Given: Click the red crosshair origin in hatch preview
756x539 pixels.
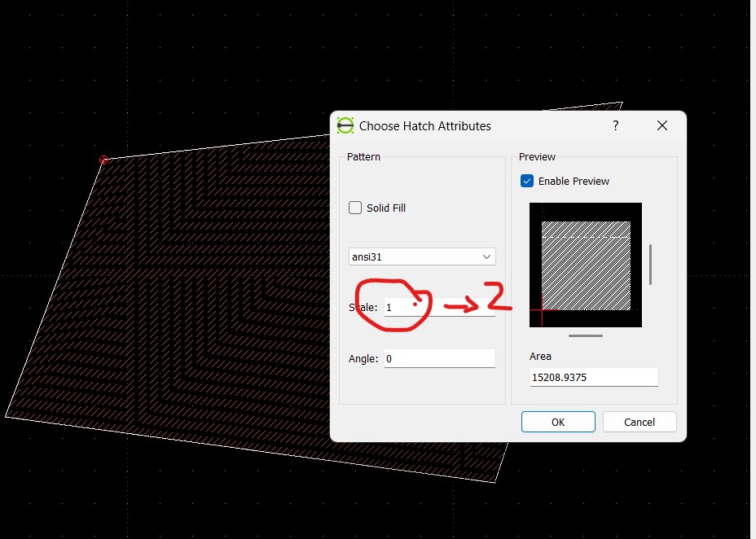Looking at the screenshot, I should coord(542,310).
